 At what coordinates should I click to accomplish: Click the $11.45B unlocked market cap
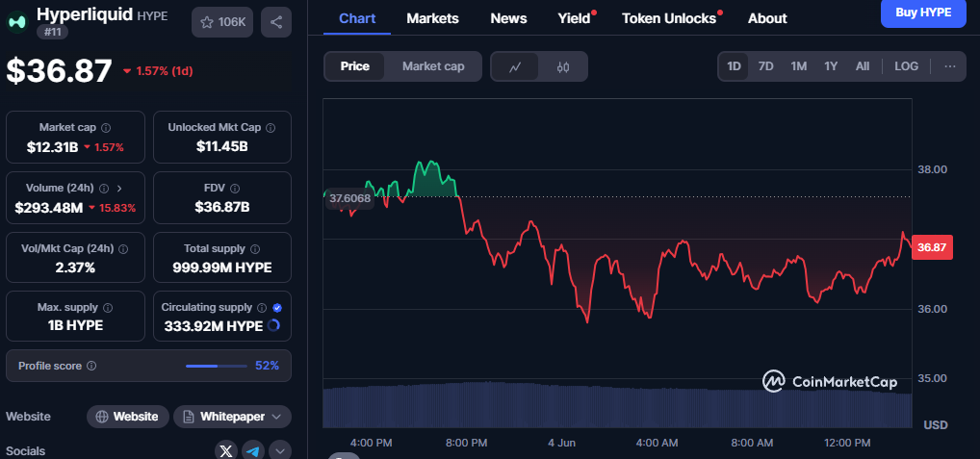[x=221, y=147]
